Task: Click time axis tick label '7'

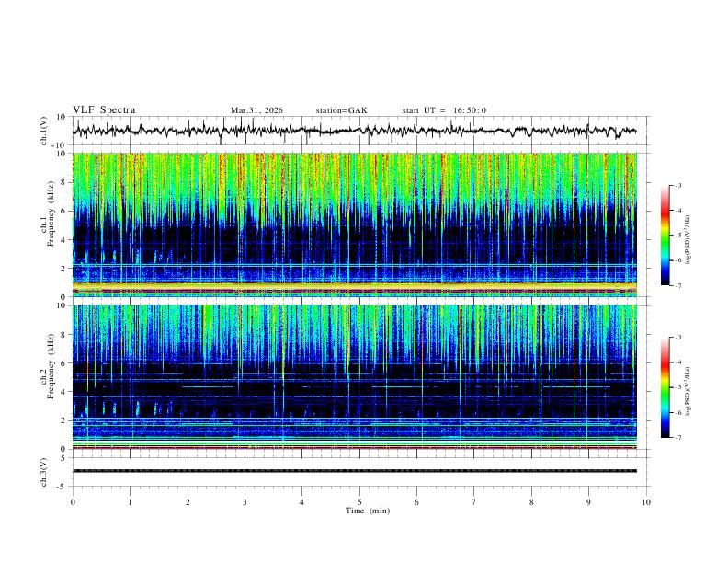Action: tap(474, 502)
